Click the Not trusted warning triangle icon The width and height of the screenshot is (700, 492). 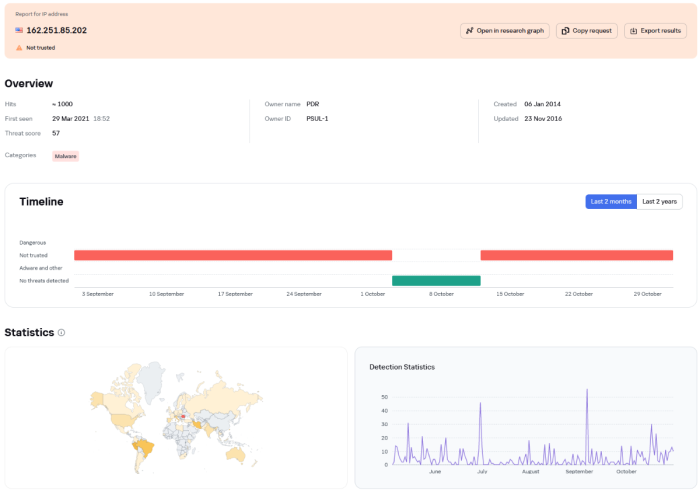coord(19,47)
